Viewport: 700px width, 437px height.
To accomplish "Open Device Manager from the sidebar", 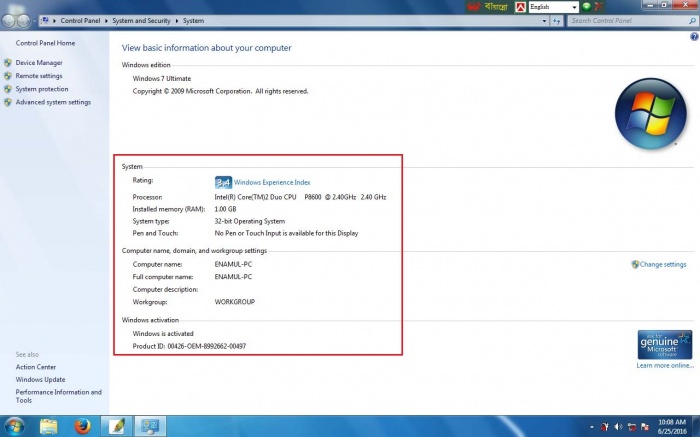I will click(39, 63).
